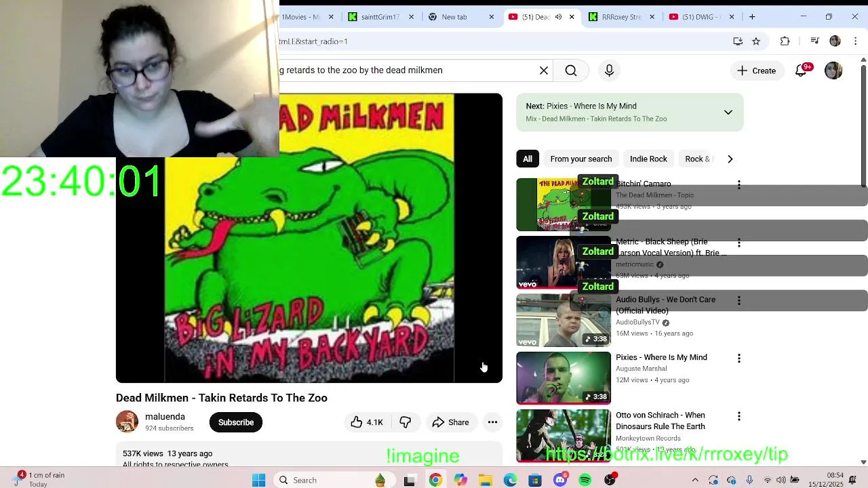The height and width of the screenshot is (488, 868).
Task: Clear the YouTube search box text
Action: [x=544, y=70]
